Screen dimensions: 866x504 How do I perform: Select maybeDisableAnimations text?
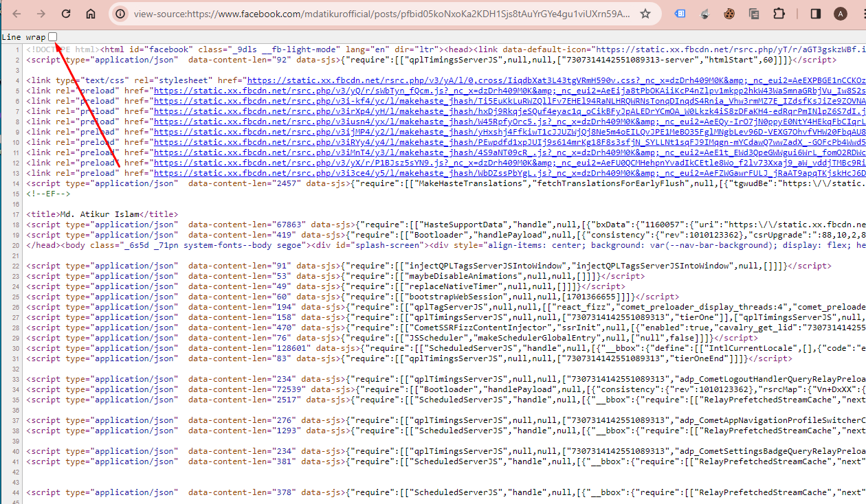tap(465, 276)
